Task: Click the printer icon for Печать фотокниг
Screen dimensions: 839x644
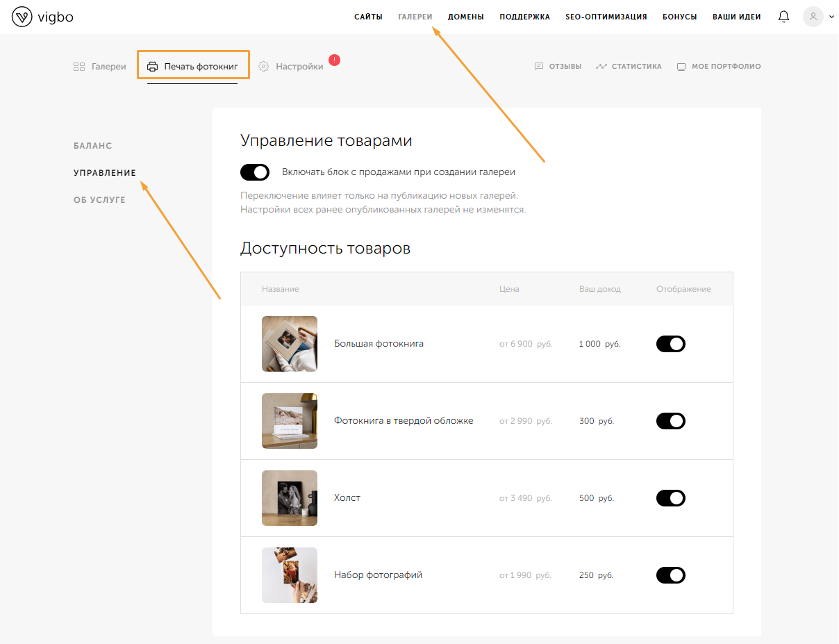Action: pyautogui.click(x=152, y=67)
